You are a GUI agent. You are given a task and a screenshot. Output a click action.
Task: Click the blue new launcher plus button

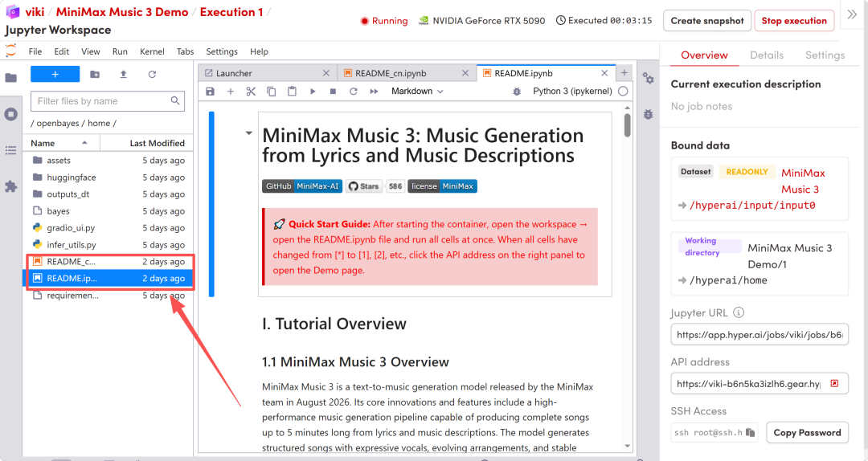click(55, 74)
